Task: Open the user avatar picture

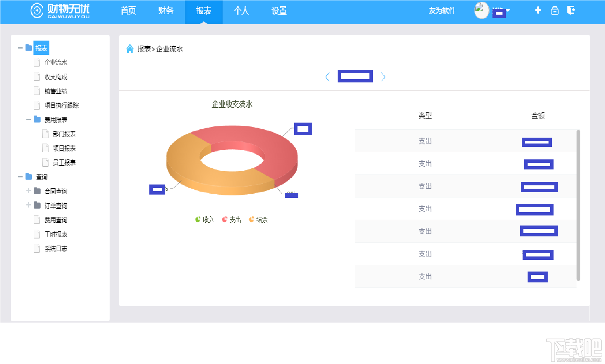Action: 481,10
